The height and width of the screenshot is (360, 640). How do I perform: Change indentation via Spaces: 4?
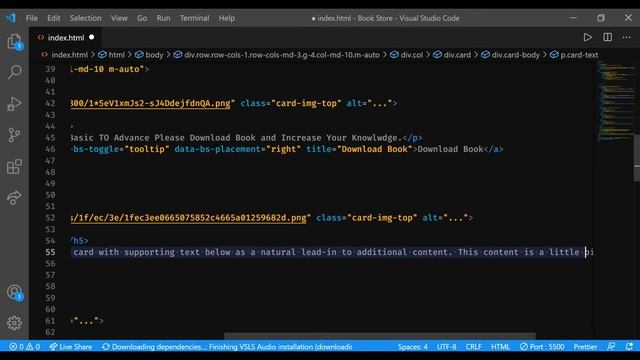click(x=413, y=347)
